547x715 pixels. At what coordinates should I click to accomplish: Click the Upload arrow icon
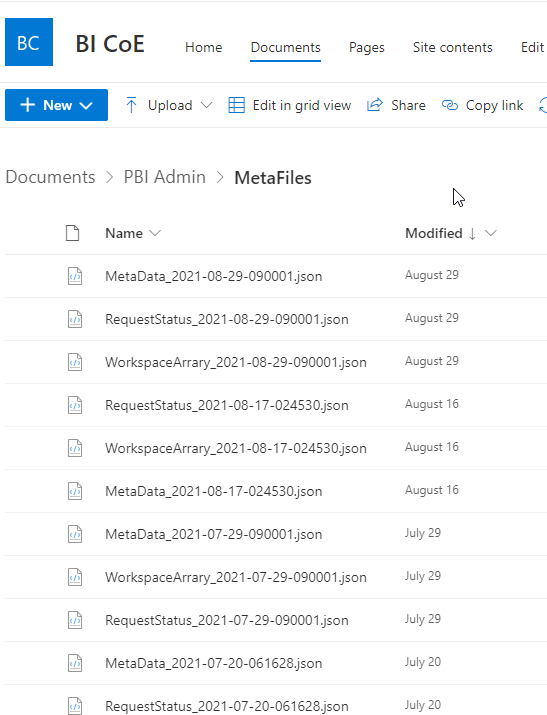point(131,105)
